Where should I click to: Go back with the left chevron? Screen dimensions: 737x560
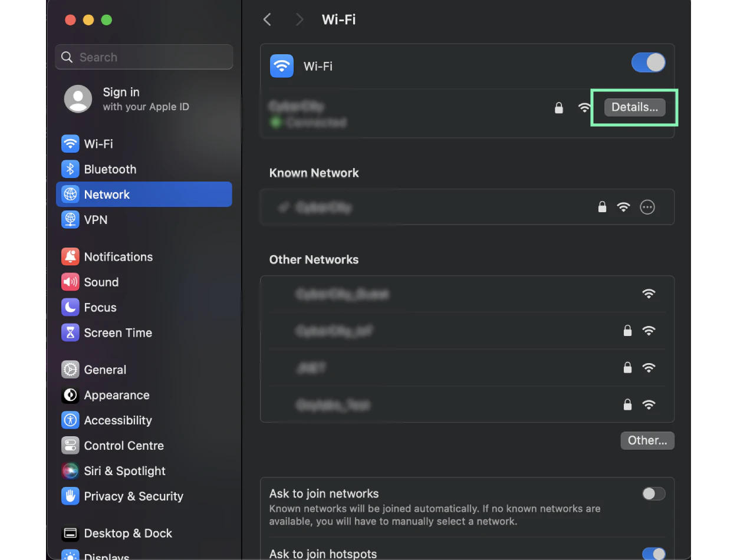267,19
